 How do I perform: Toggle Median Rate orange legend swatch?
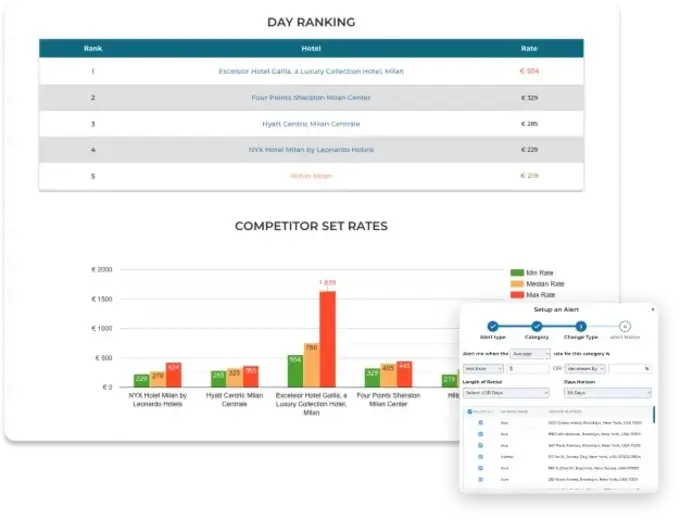[x=517, y=284]
